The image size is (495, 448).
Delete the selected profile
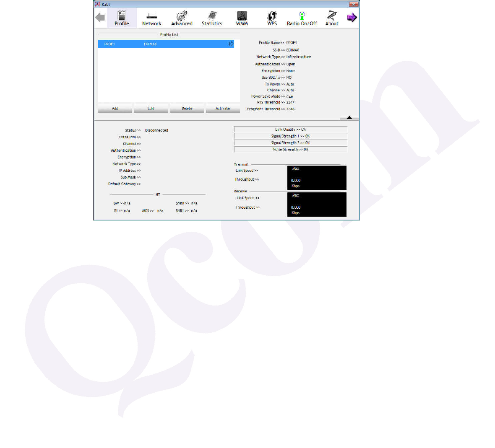[187, 108]
